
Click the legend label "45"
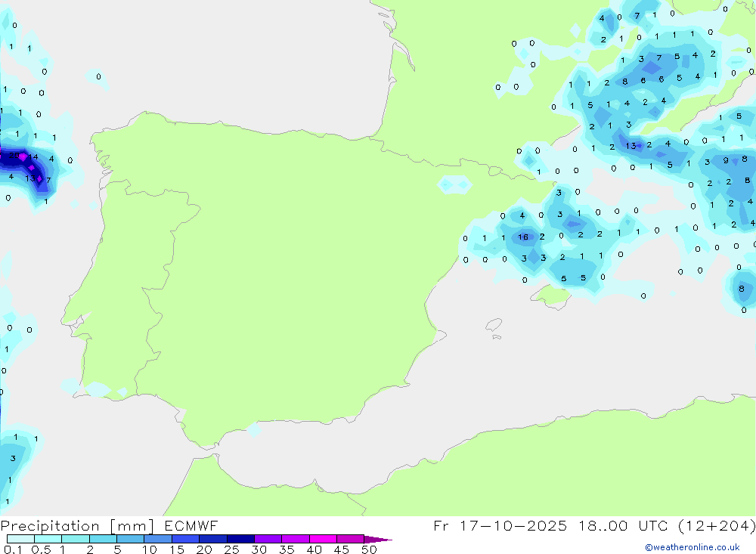pyautogui.click(x=342, y=549)
